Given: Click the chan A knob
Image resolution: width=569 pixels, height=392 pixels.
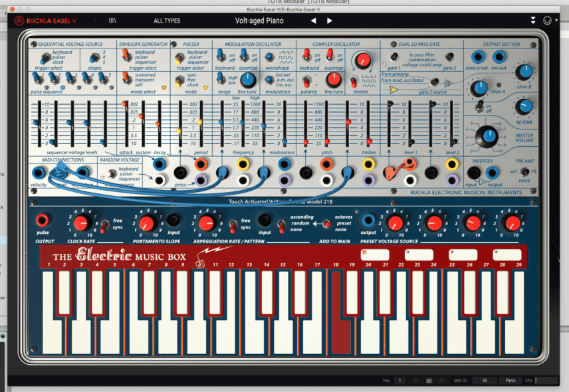Looking at the screenshot, I should (x=479, y=88).
